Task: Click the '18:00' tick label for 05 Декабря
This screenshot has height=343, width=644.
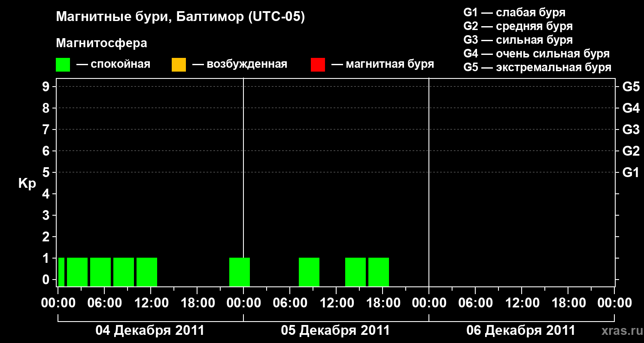Action: pyautogui.click(x=383, y=303)
